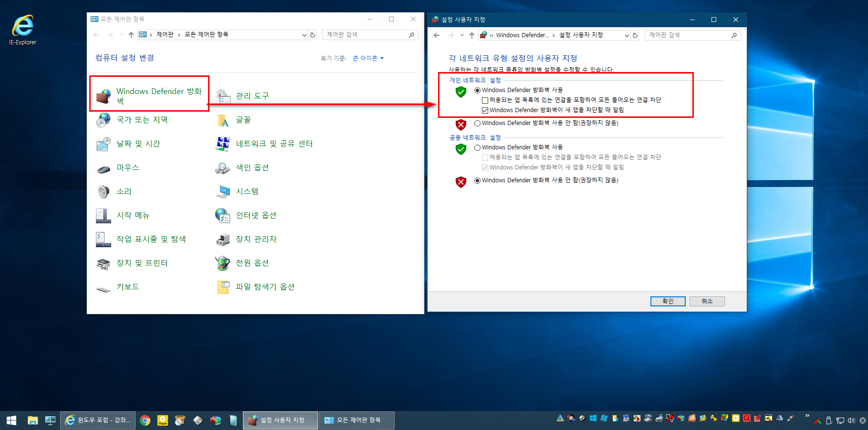This screenshot has width=868, height=430.
Task: Open 국가 또는 지역 control panel item
Action: click(132, 120)
